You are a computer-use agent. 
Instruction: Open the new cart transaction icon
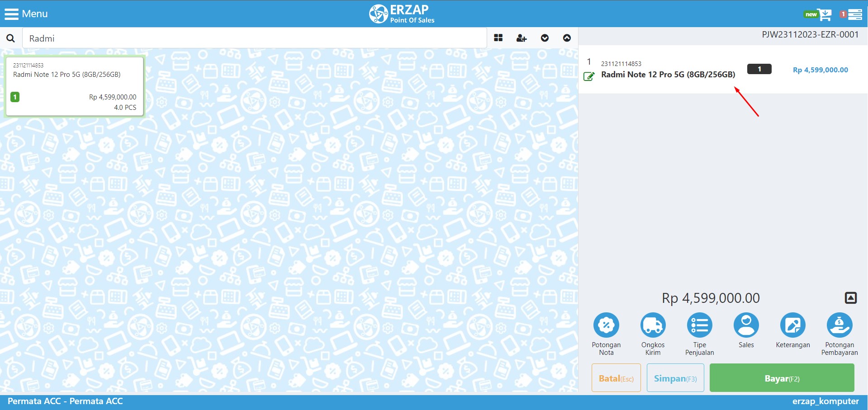pos(818,14)
